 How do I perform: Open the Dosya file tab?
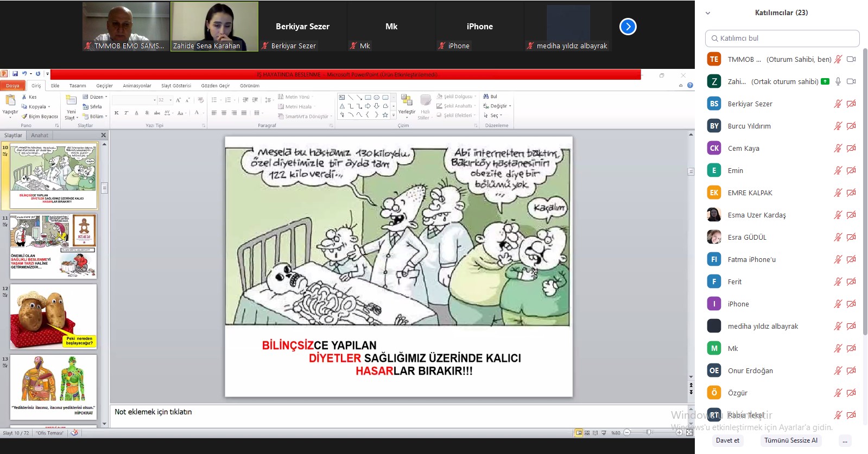click(x=12, y=86)
